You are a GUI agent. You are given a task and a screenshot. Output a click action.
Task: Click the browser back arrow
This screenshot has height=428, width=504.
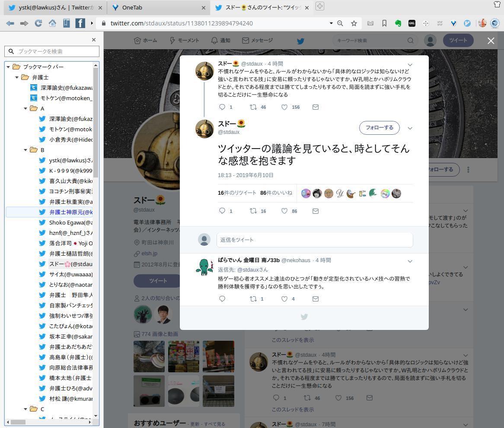click(x=10, y=23)
